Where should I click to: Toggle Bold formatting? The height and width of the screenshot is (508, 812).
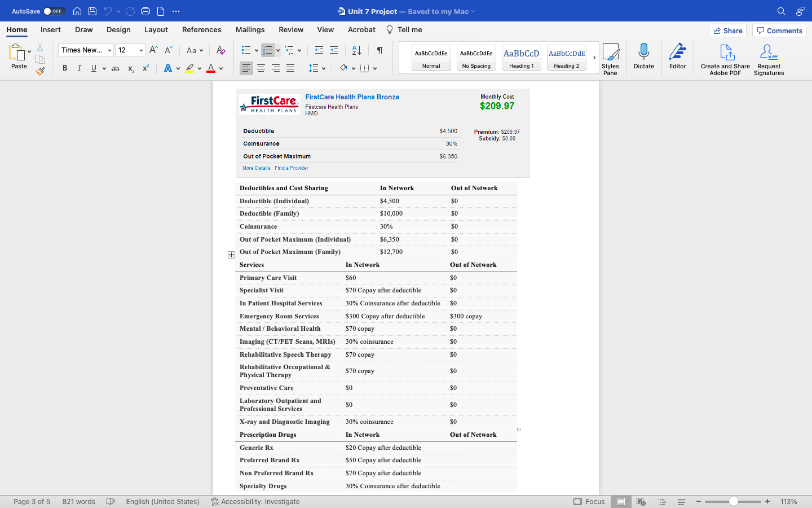pyautogui.click(x=65, y=68)
